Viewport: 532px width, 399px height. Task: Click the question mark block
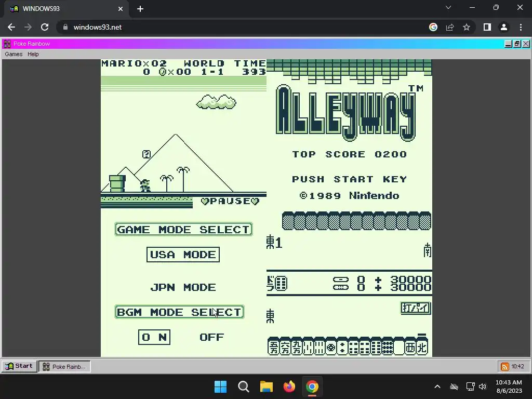(x=146, y=154)
